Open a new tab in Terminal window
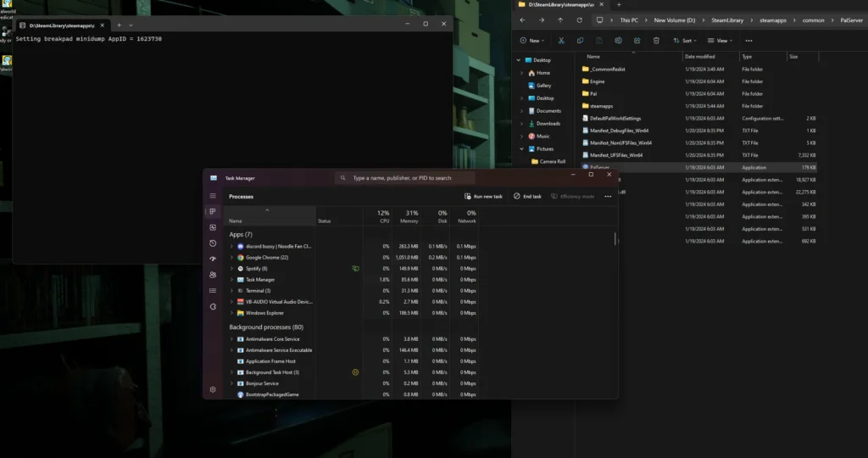The image size is (868, 458). [119, 25]
